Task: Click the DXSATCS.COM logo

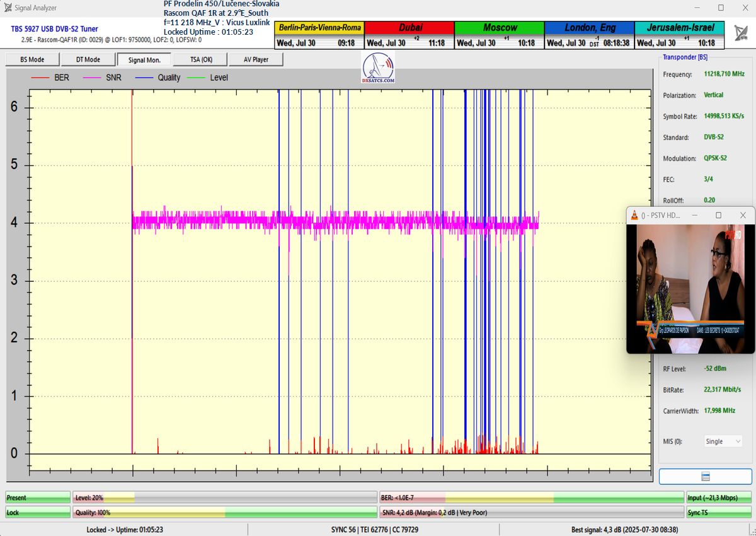Action: [x=379, y=68]
